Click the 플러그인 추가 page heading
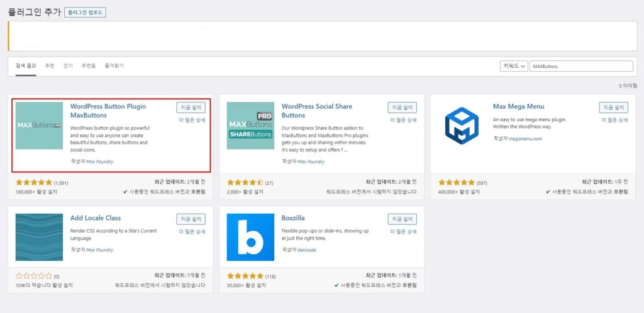Viewport: 644px width, 313px height. [35, 12]
